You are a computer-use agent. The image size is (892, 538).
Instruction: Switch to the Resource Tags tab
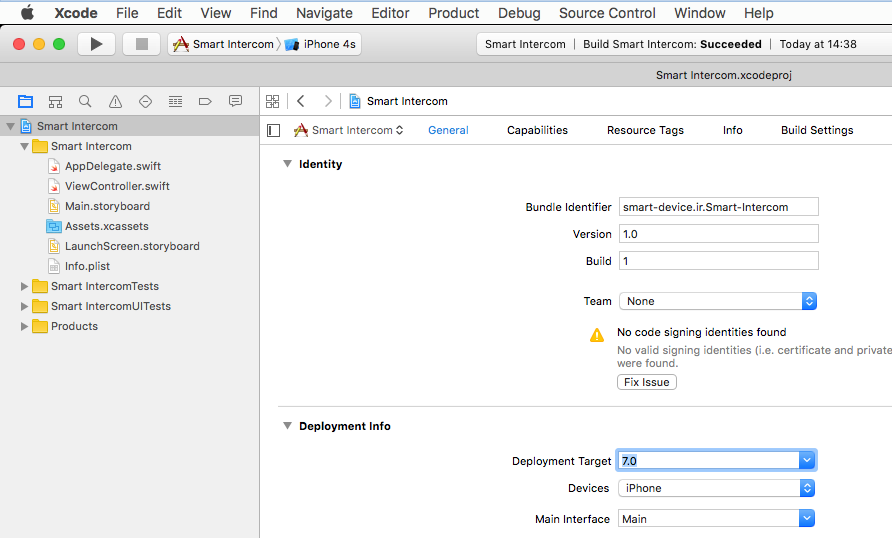point(645,130)
